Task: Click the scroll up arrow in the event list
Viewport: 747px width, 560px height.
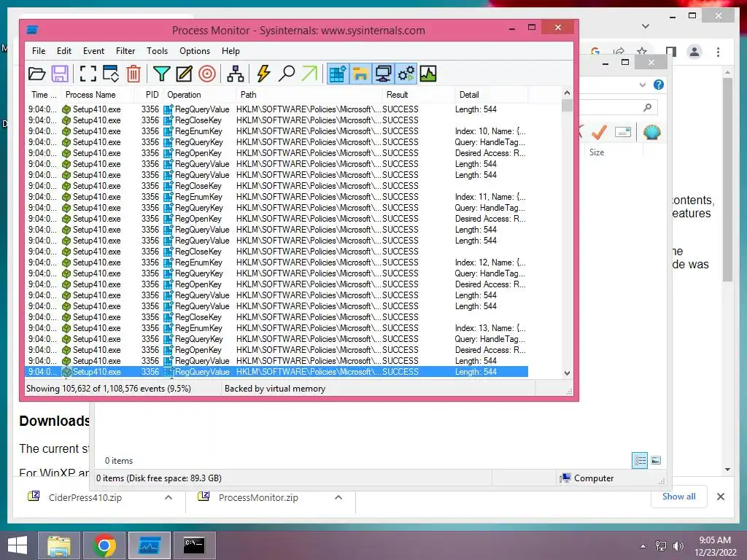Action: (x=567, y=93)
